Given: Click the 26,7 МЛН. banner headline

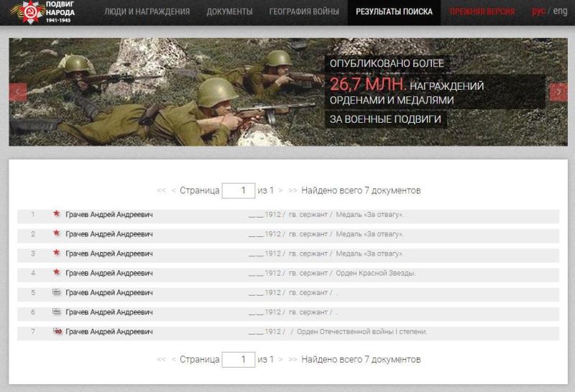Looking at the screenshot, I should pyautogui.click(x=368, y=84).
